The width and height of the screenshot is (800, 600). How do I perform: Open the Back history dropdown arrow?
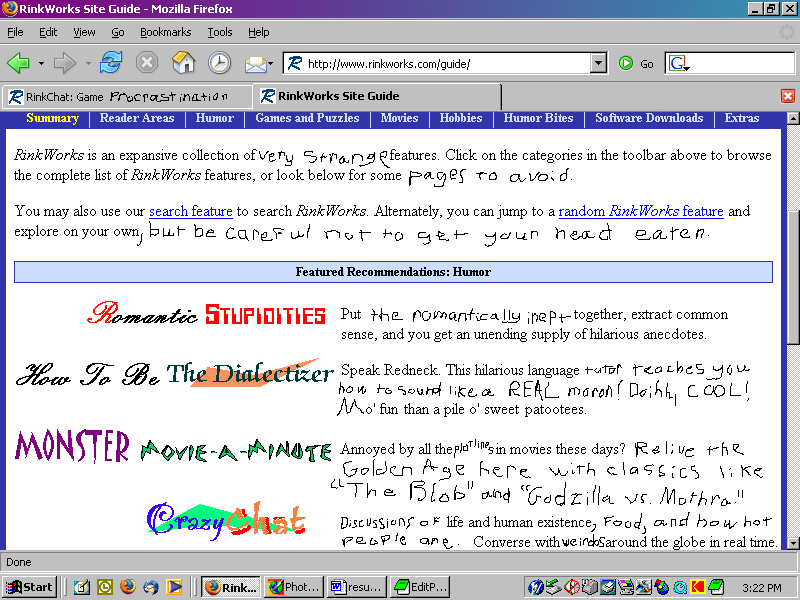(41, 64)
